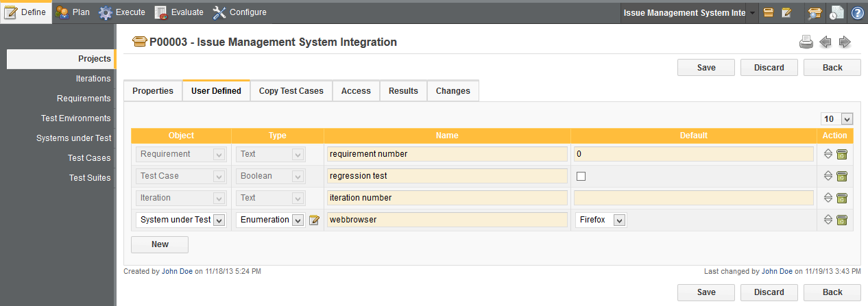Screen dimensions: 868x306
Task: Open the Boolean type dropdown
Action: [270, 176]
